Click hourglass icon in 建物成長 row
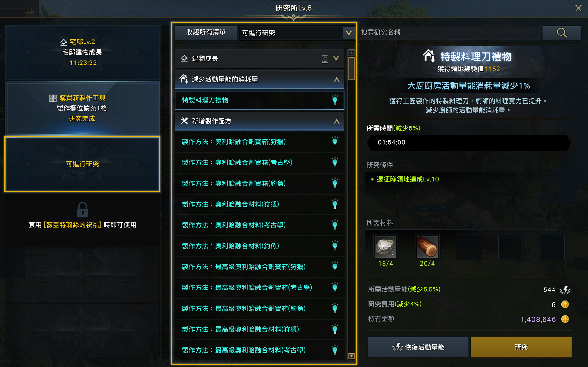588x367 pixels. point(325,58)
